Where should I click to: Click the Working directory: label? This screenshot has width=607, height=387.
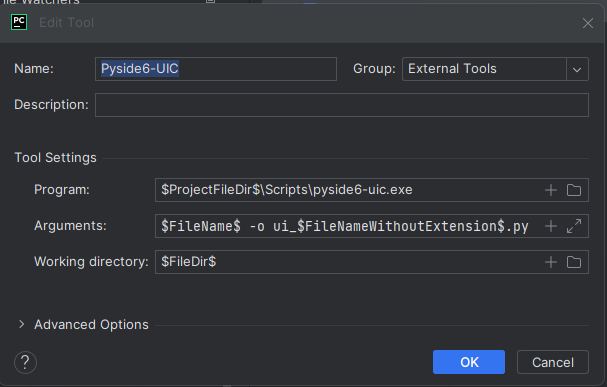(91, 262)
